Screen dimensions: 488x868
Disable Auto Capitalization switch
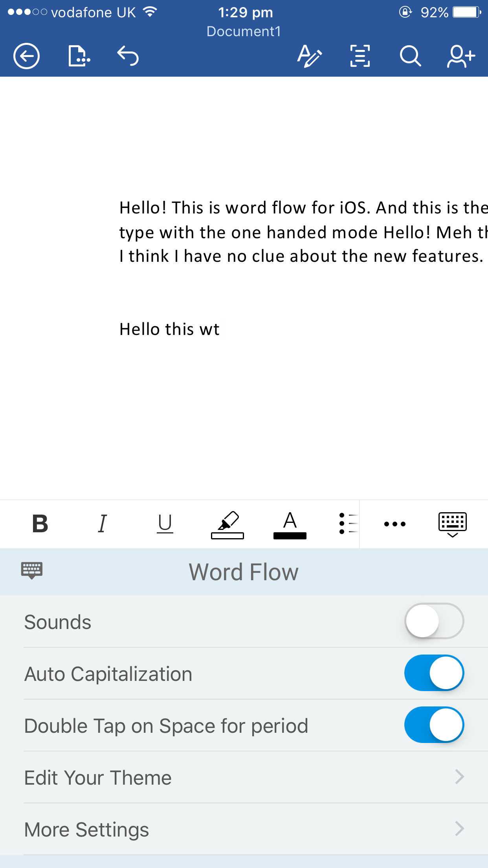[x=434, y=673]
